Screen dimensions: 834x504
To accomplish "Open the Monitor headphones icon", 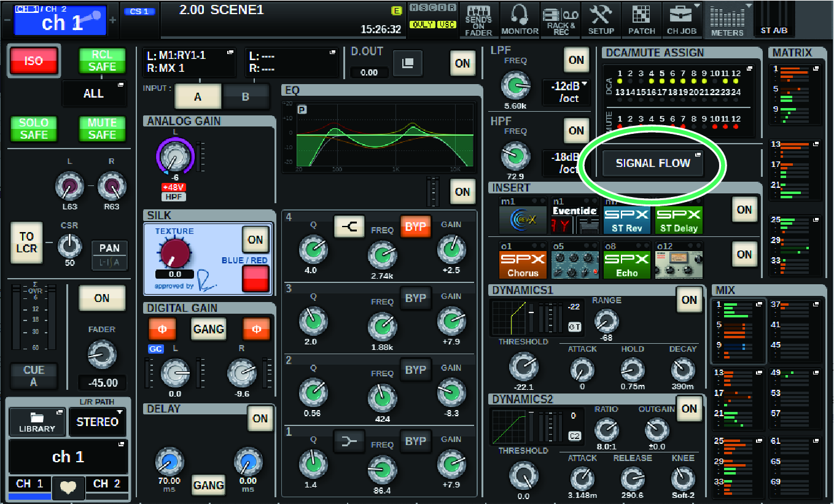I will point(520,18).
